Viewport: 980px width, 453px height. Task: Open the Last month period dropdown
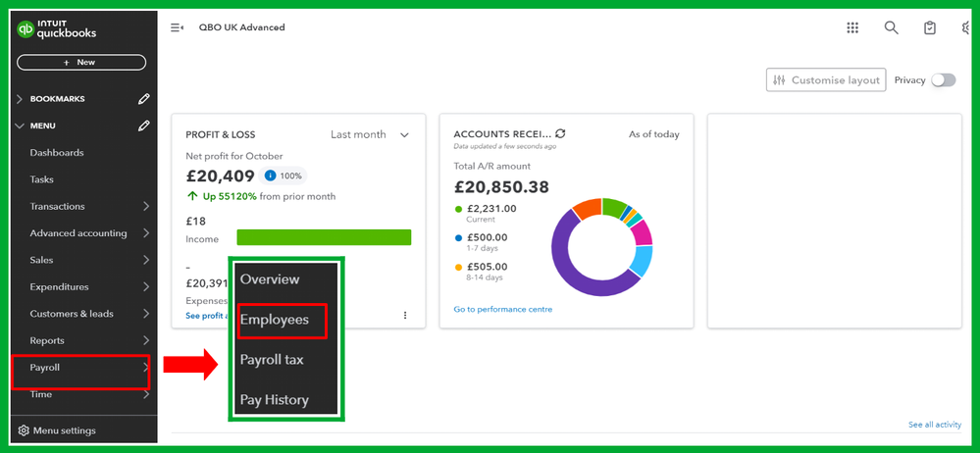coord(370,134)
